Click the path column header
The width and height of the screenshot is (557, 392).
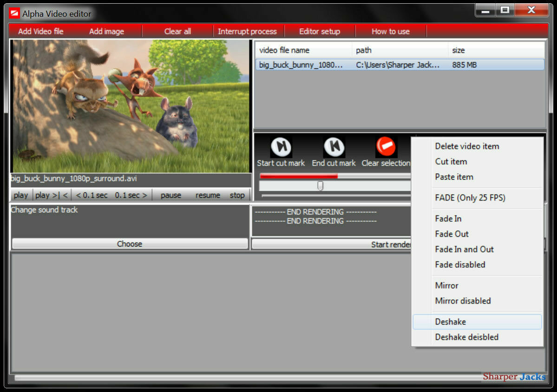(x=400, y=50)
